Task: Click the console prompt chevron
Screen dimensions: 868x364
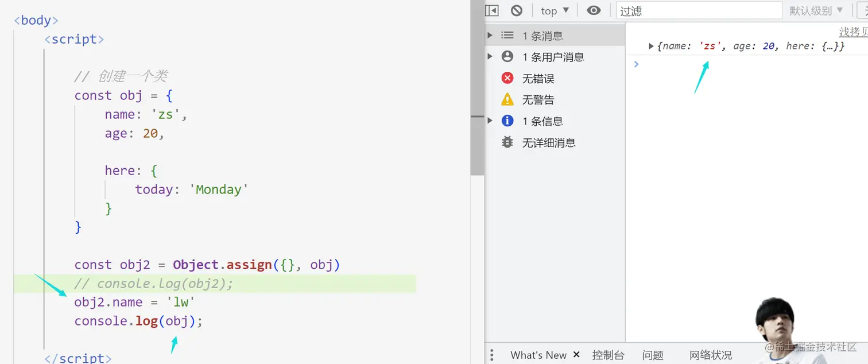Action: coord(636,64)
